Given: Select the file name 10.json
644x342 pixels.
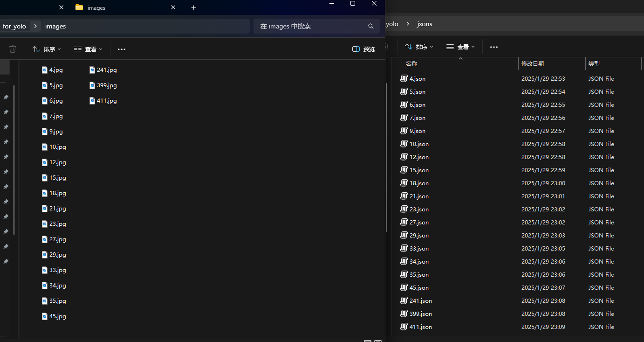Looking at the screenshot, I should point(419,144).
